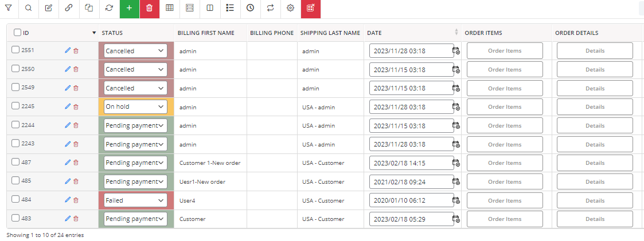Open the Cancelled status dropdown for order 2551
644x241 pixels.
click(135, 51)
